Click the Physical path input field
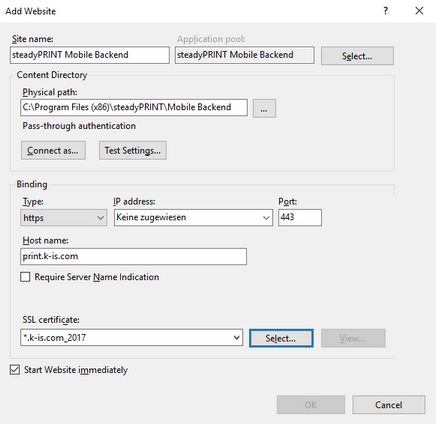The image size is (436, 424). [134, 107]
